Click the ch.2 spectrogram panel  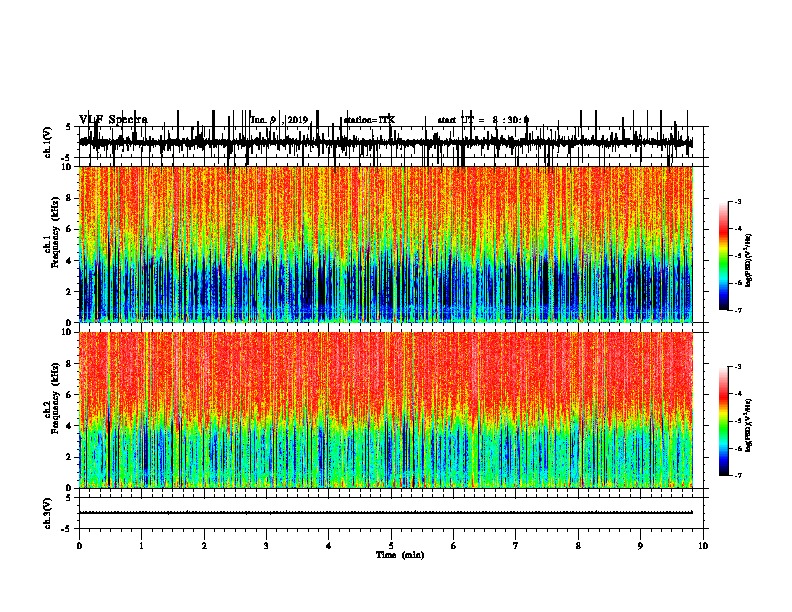click(x=386, y=410)
